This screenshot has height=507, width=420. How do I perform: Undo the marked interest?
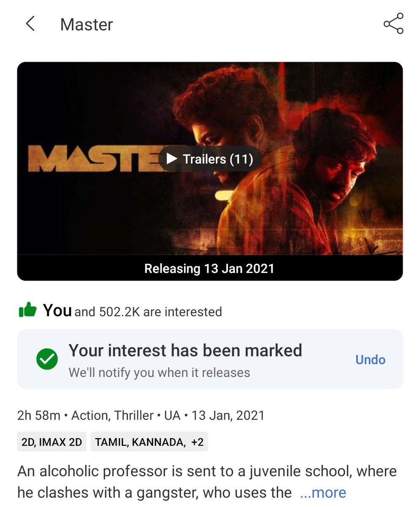coord(370,360)
